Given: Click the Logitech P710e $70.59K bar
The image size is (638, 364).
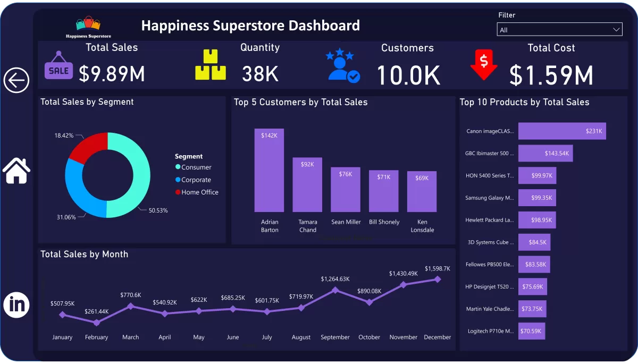Looking at the screenshot, I should click(x=532, y=331).
